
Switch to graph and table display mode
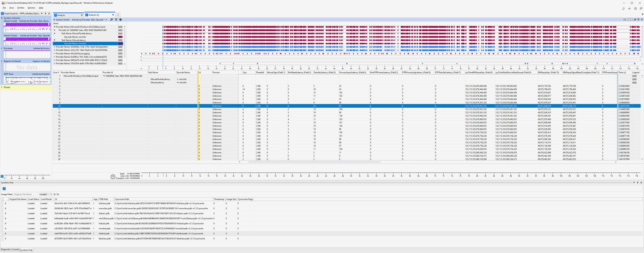(625, 19)
